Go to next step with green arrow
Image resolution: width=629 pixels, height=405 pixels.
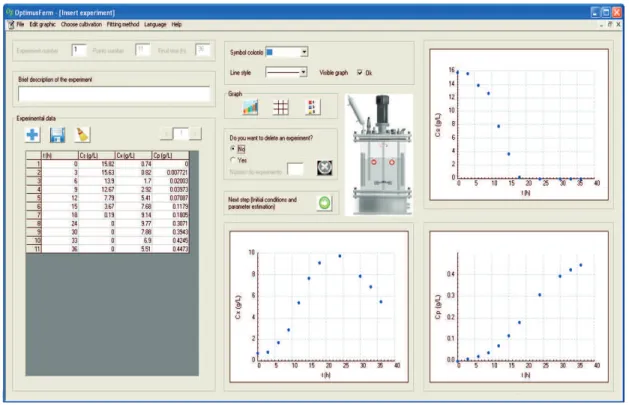(325, 203)
